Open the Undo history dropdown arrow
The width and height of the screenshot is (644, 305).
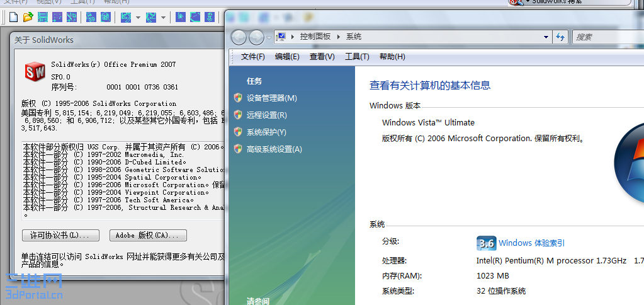(138, 18)
